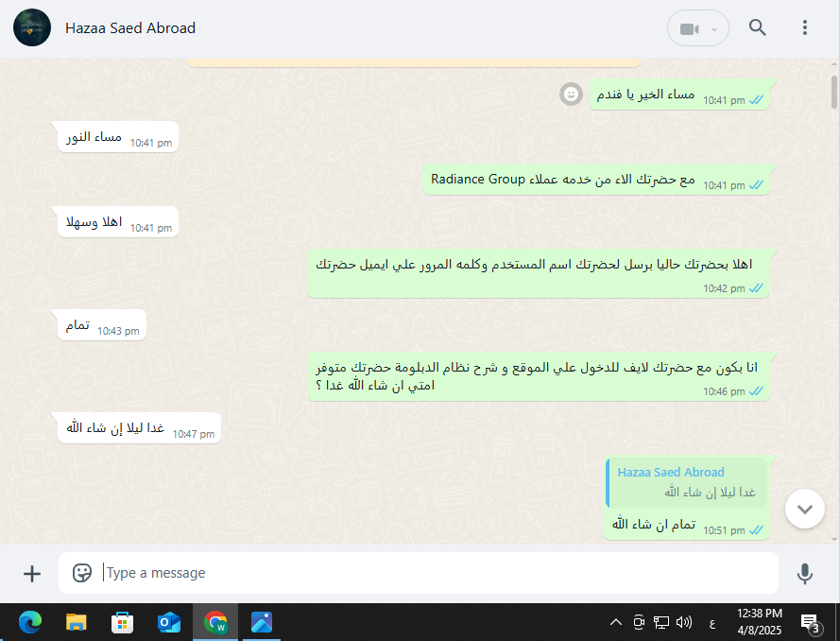Open Outlook from the taskbar

(x=169, y=622)
